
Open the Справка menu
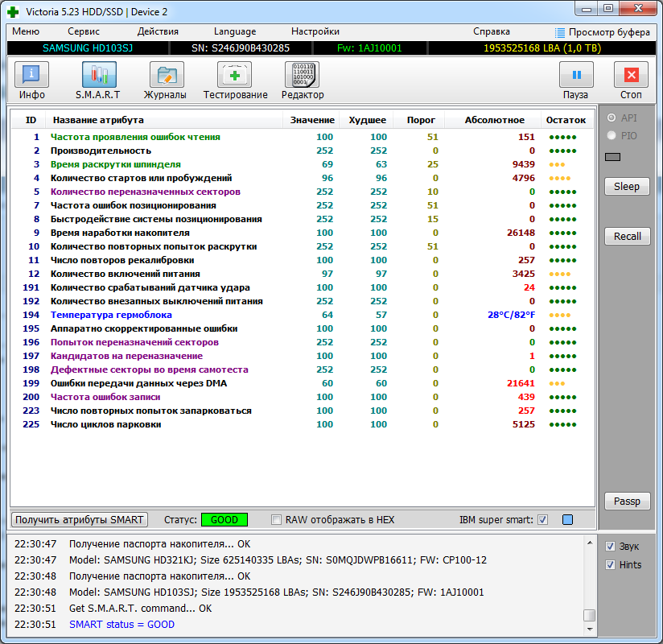(x=492, y=31)
